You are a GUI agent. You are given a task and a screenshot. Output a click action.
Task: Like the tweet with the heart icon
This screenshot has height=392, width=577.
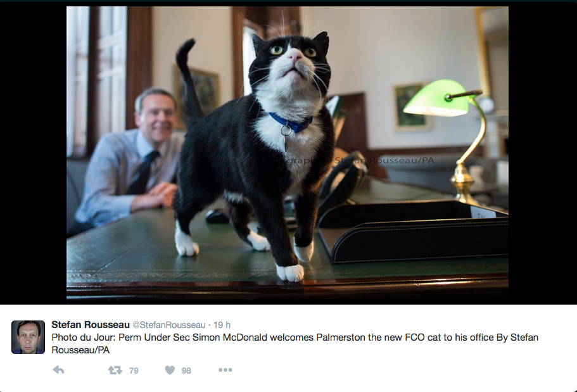pos(170,370)
